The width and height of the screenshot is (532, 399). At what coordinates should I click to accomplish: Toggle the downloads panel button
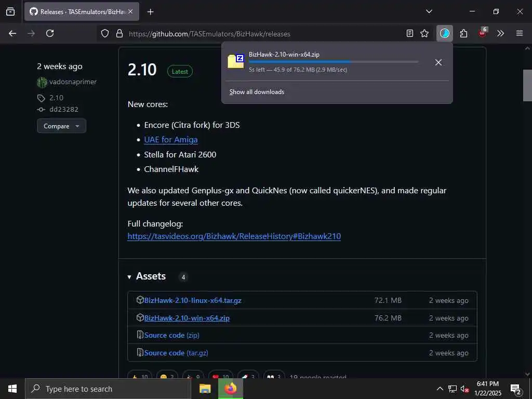click(x=445, y=33)
